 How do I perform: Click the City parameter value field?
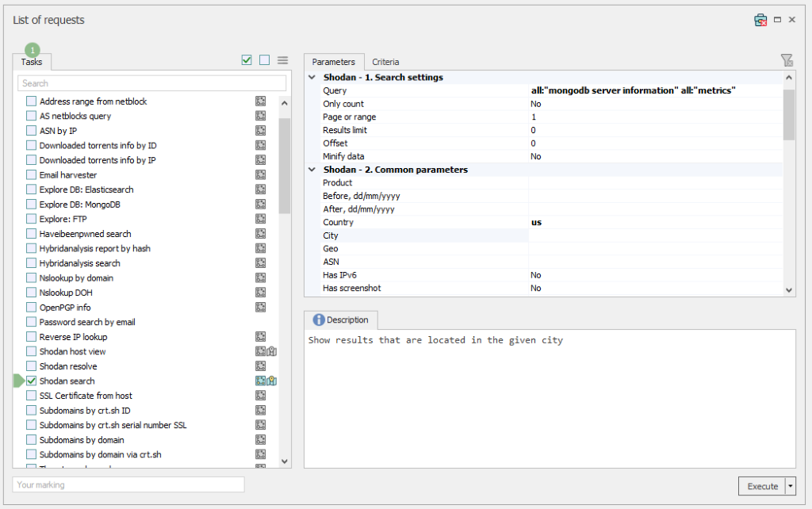point(656,235)
